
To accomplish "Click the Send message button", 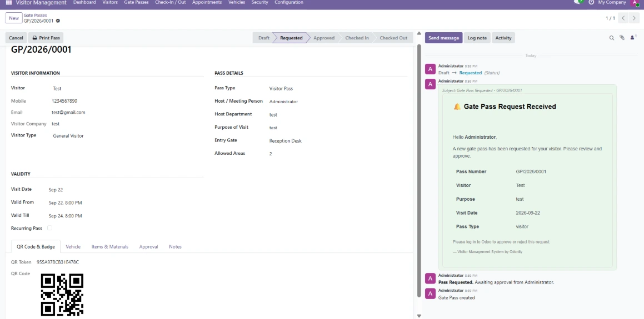I will point(443,38).
